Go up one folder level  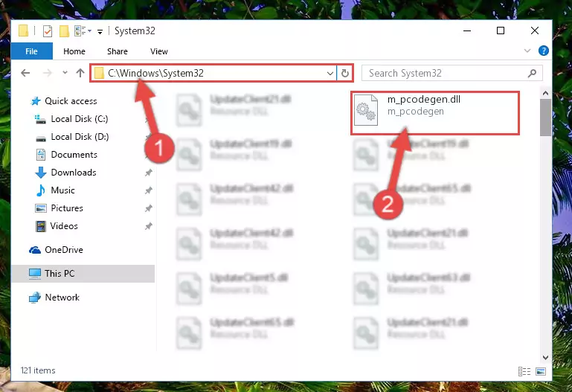(80, 73)
